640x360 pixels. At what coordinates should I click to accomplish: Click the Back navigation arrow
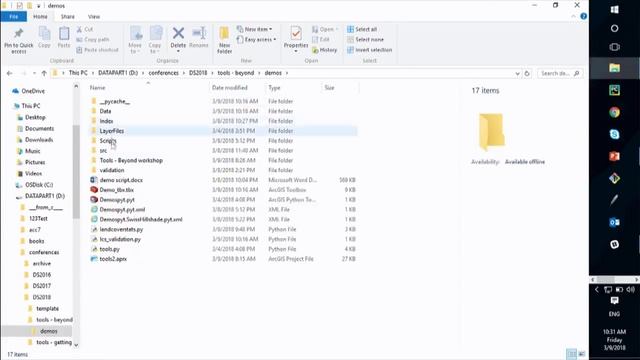(x=9, y=73)
